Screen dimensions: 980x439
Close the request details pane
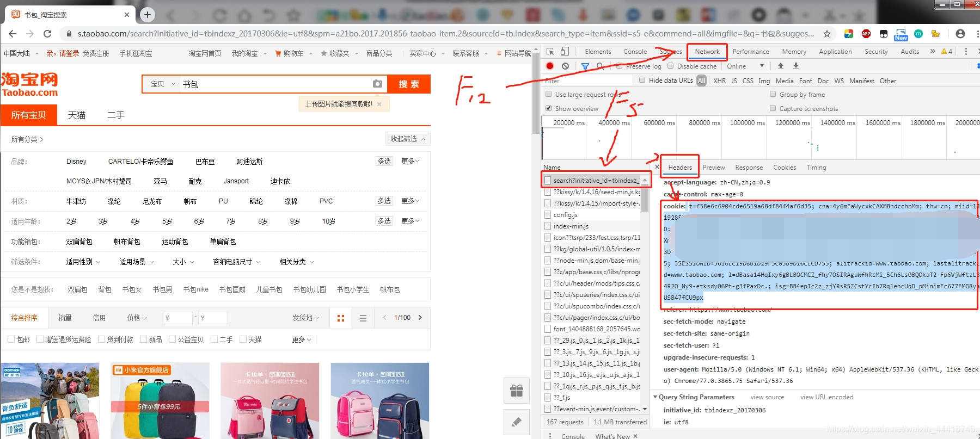[657, 167]
